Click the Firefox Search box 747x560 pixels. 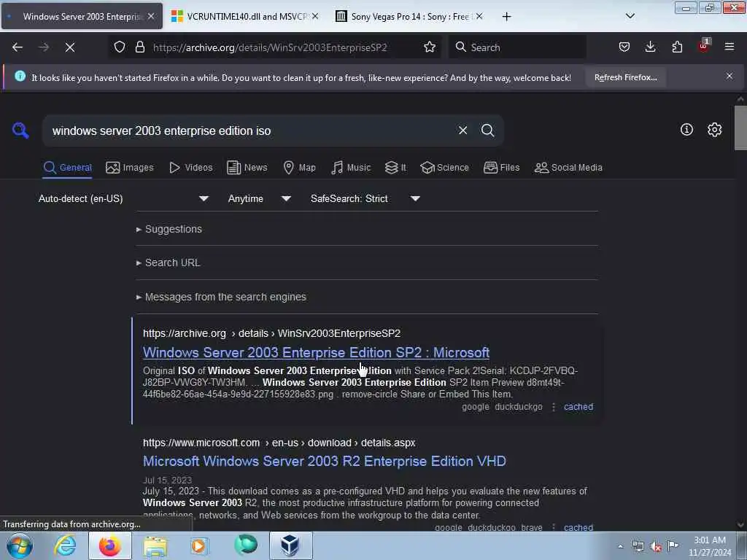(x=518, y=47)
